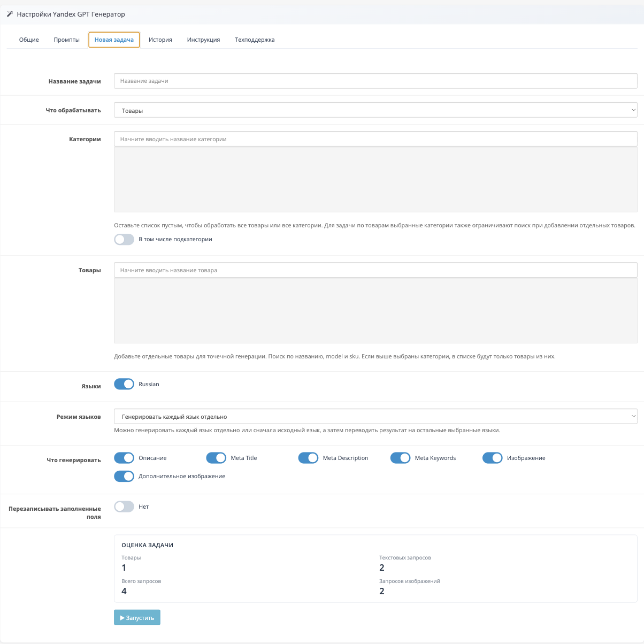Open the Общие tab
Image resolution: width=644 pixels, height=644 pixels.
[x=29, y=40]
